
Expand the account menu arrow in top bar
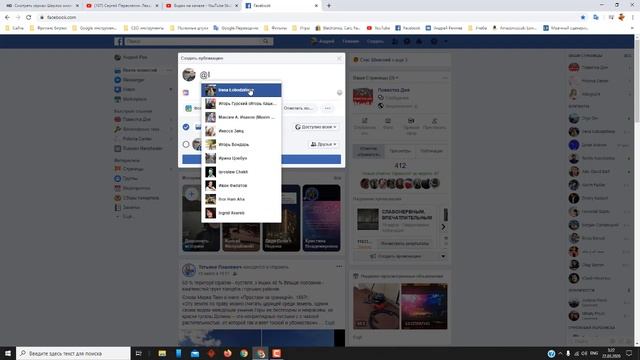tap(446, 41)
